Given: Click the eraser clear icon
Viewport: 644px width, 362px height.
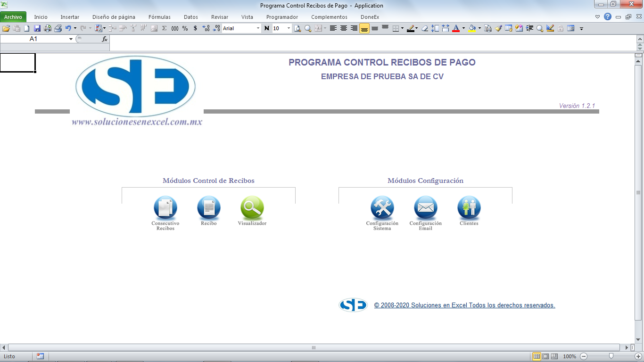Looking at the screenshot, I should coord(425,28).
